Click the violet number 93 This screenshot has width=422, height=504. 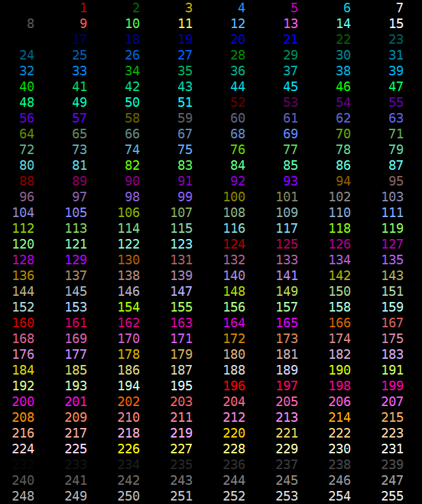(x=290, y=181)
